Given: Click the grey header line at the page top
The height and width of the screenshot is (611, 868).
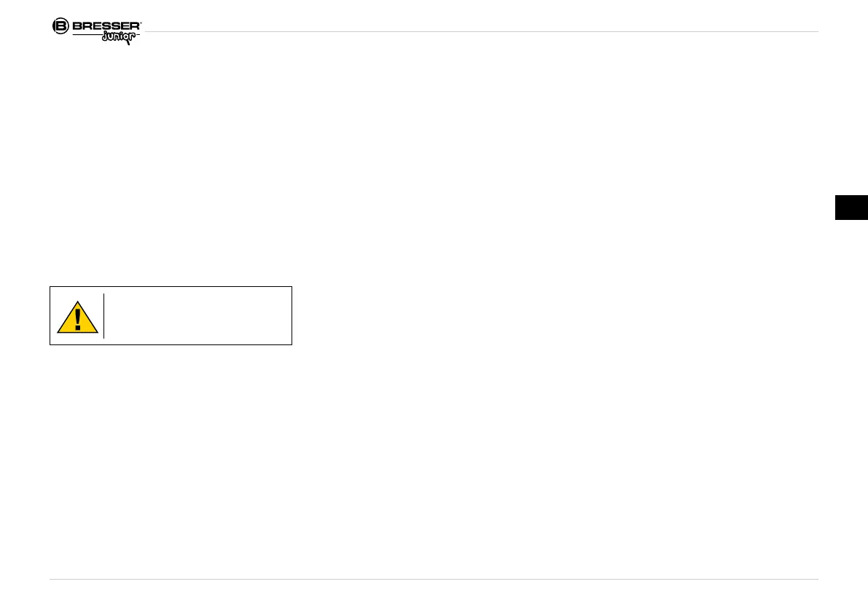Looking at the screenshot, I should coord(481,32).
